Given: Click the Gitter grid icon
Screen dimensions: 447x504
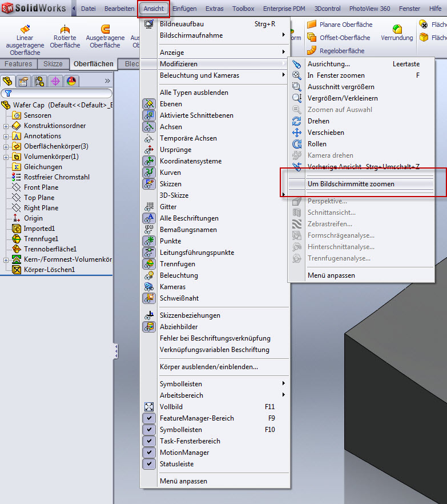Looking at the screenshot, I should pos(149,207).
